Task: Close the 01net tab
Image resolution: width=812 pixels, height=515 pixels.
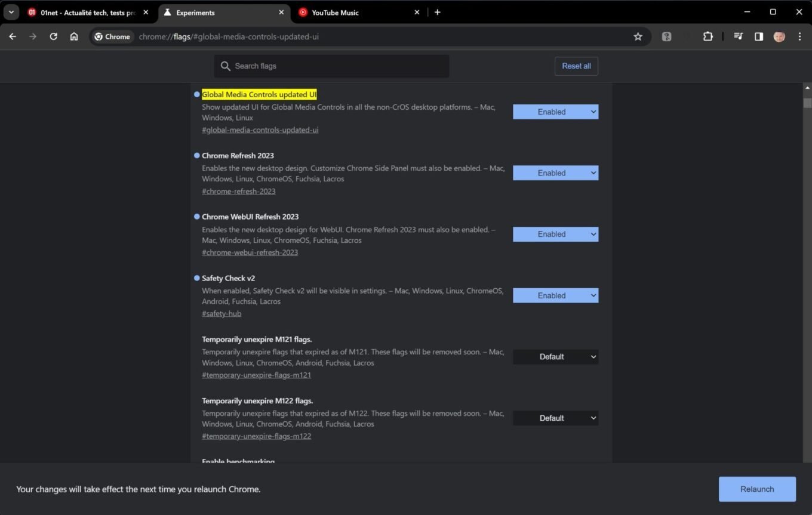Action: click(x=146, y=12)
